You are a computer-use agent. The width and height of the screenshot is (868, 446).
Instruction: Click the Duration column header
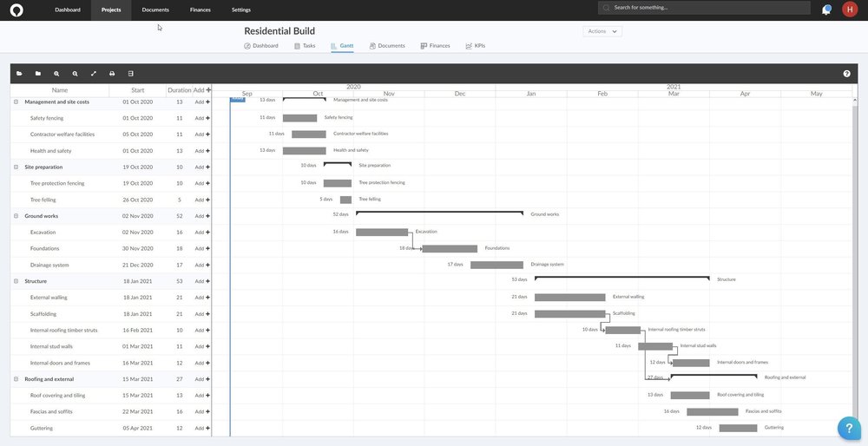(x=180, y=90)
